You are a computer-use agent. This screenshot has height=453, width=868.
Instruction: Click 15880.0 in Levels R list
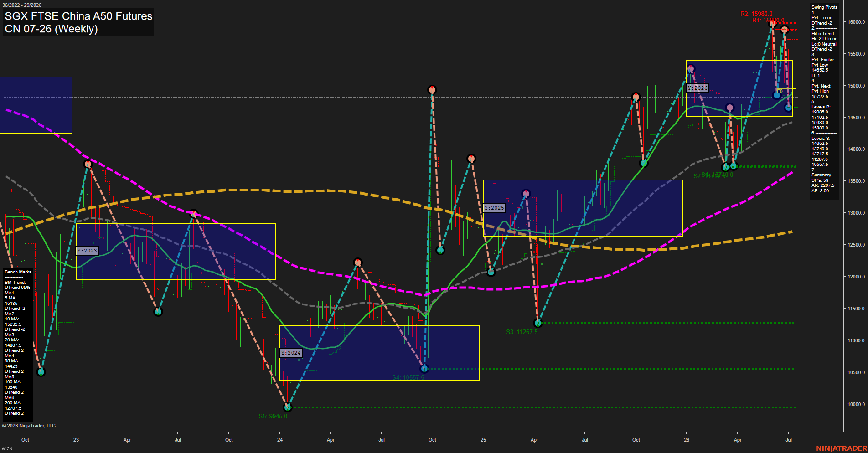coord(820,128)
